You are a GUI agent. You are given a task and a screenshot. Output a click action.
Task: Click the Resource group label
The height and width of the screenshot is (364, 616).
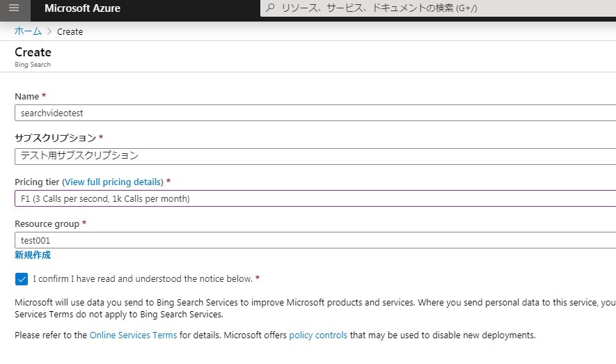[47, 224]
